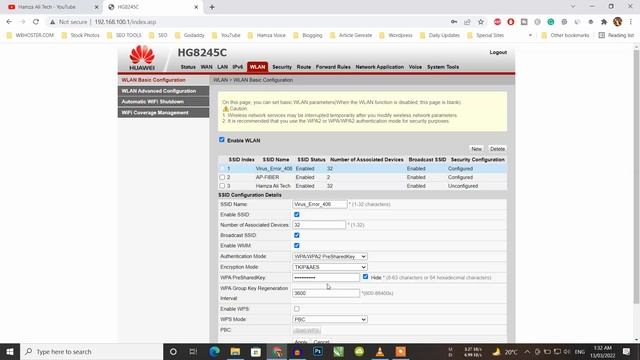
Task: Open the System Tools tab
Action: [x=443, y=67]
